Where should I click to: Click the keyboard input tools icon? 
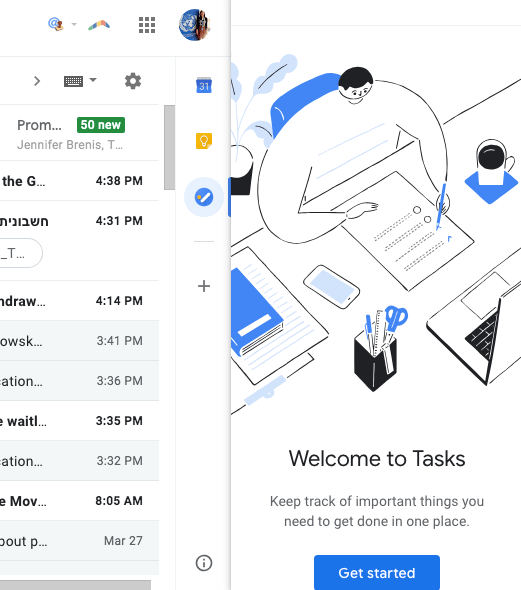tap(73, 81)
